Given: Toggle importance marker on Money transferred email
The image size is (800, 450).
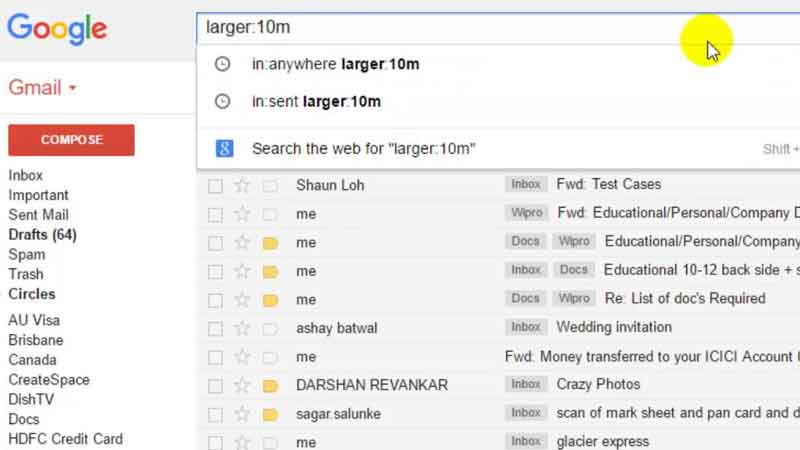Looking at the screenshot, I should click(x=270, y=357).
